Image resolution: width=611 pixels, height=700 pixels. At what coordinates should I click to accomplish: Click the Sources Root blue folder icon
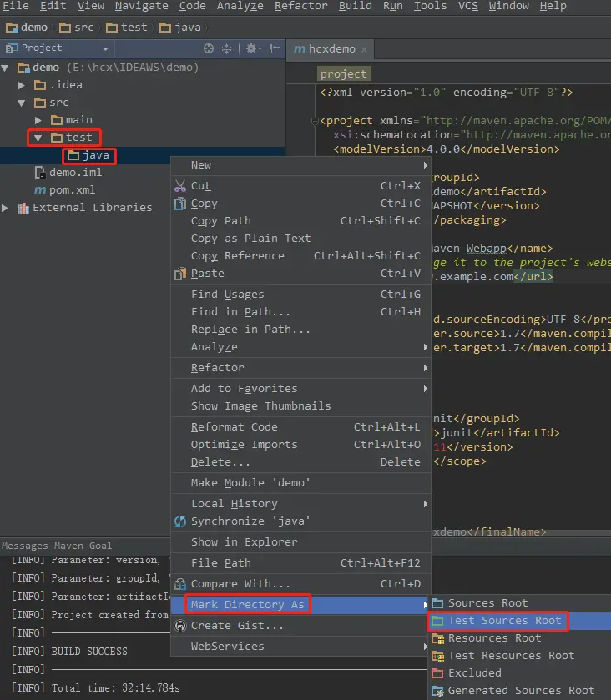click(437, 603)
